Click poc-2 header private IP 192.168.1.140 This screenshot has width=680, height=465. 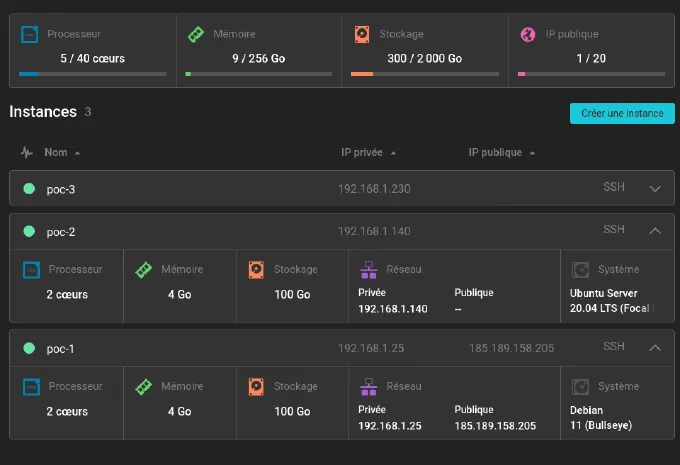(x=374, y=231)
